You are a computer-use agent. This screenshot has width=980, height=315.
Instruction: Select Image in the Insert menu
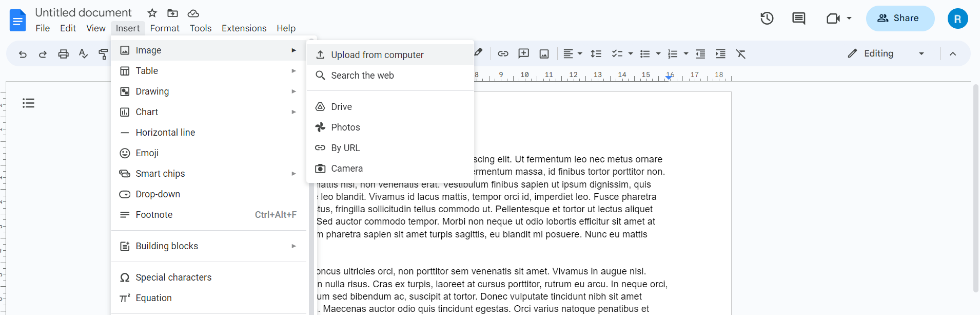(209, 50)
